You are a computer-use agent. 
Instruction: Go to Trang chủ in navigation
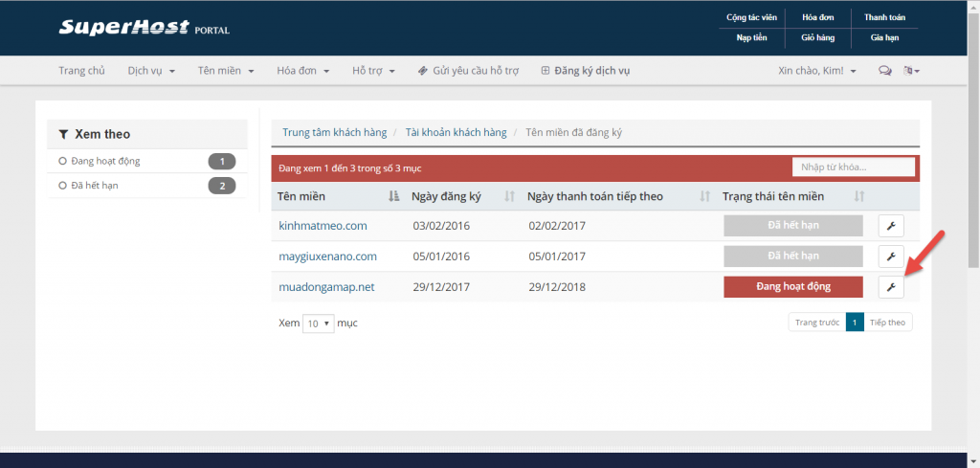coord(81,71)
